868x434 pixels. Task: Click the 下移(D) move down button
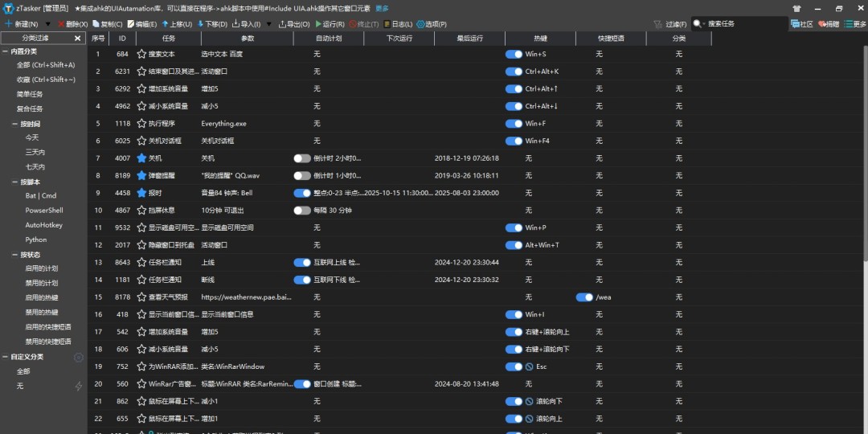click(212, 24)
